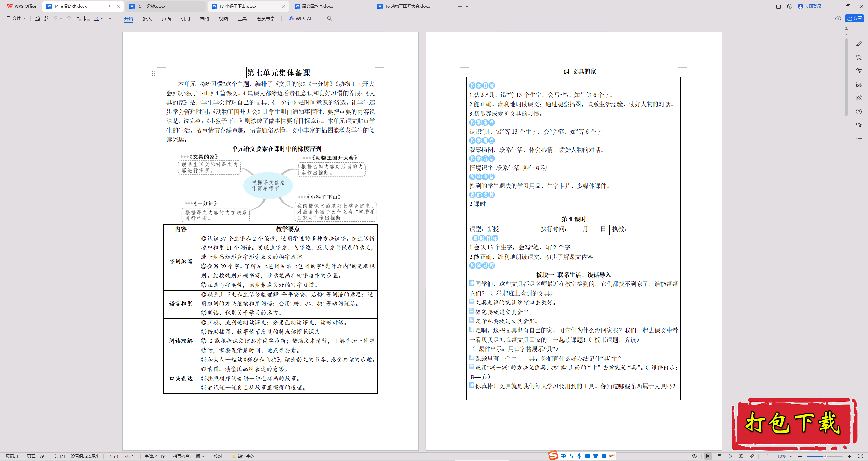The width and height of the screenshot is (868, 461).
Task: Click the microphone voice input icon
Action: pos(579,456)
